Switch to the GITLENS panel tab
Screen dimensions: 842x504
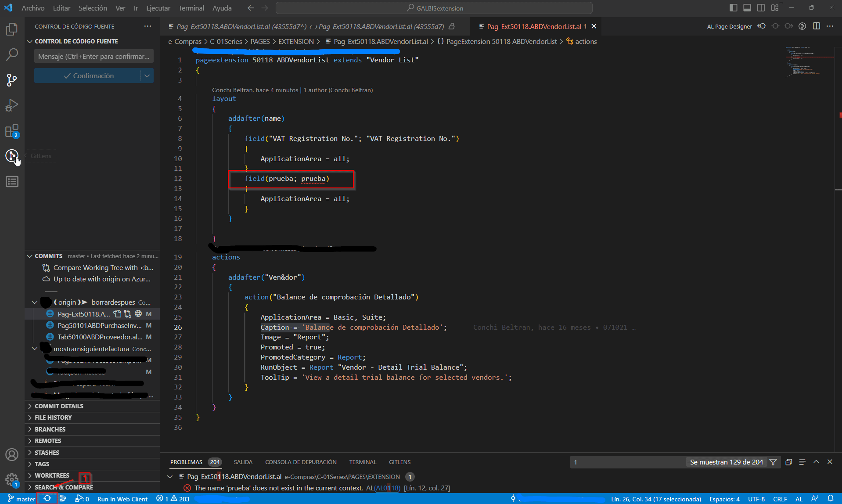[399, 462]
